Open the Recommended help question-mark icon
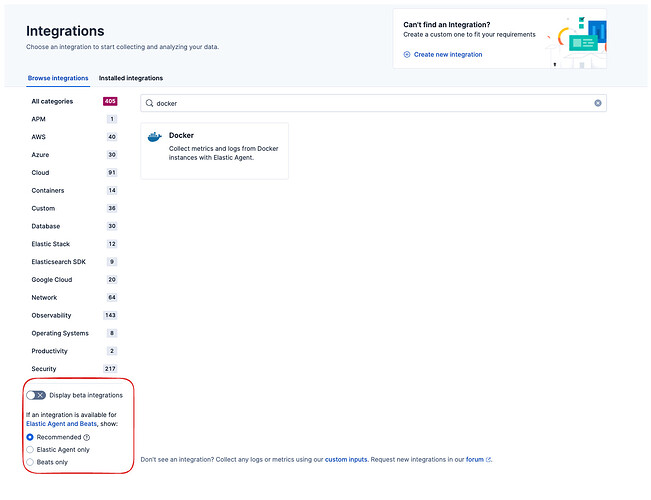Viewport: 651px width, 500px height. pyautogui.click(x=86, y=437)
